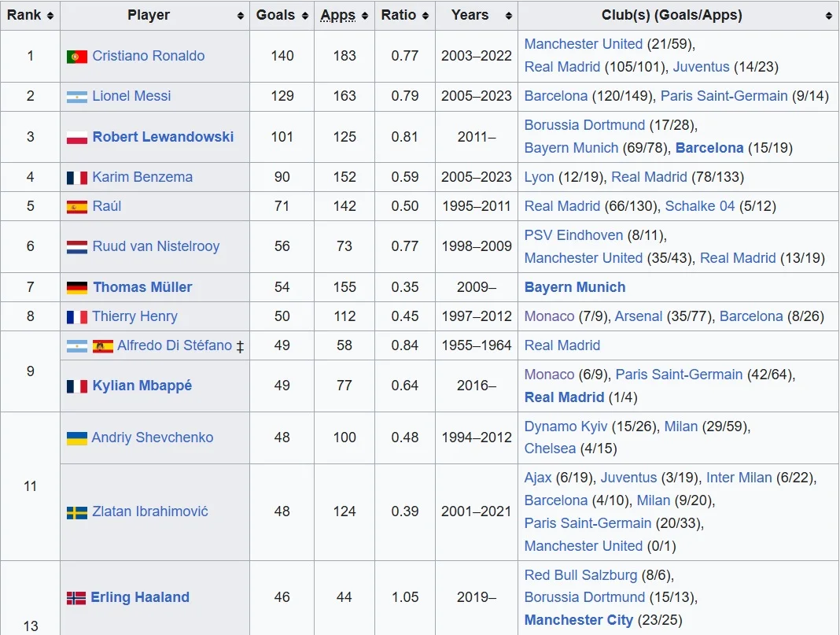Click the Spain flag beside Raúl
Screen dimensions: 840x635
pos(76,207)
